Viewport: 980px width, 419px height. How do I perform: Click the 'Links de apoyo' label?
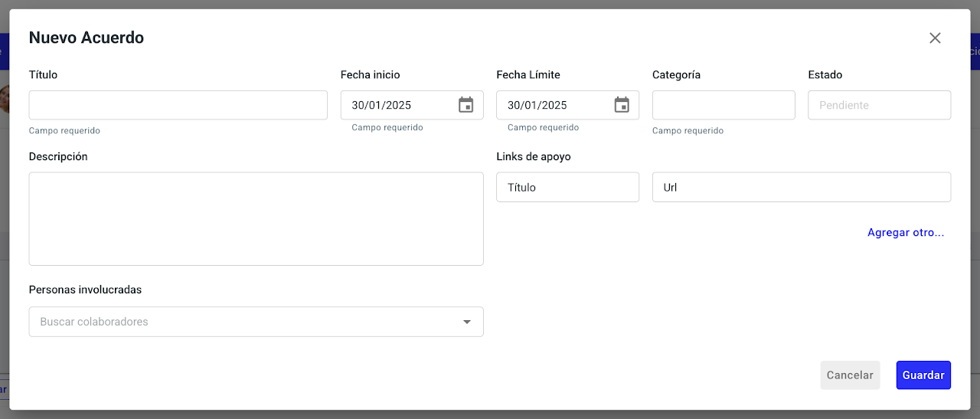point(534,156)
